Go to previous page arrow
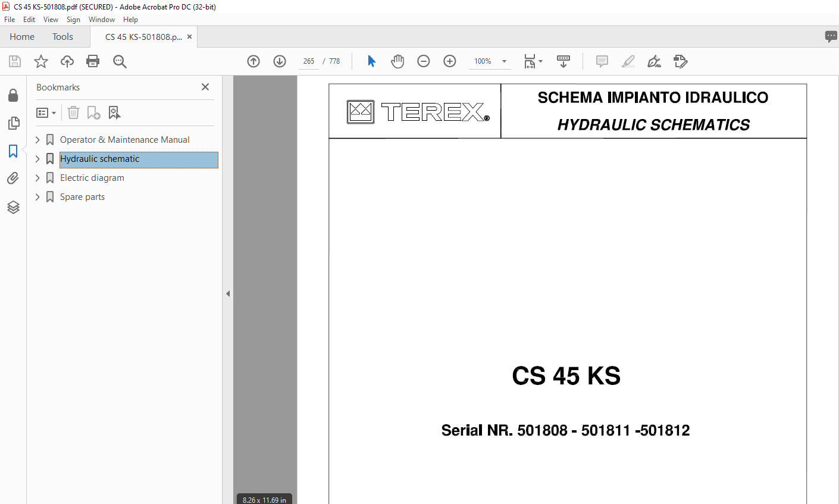 [x=253, y=61]
